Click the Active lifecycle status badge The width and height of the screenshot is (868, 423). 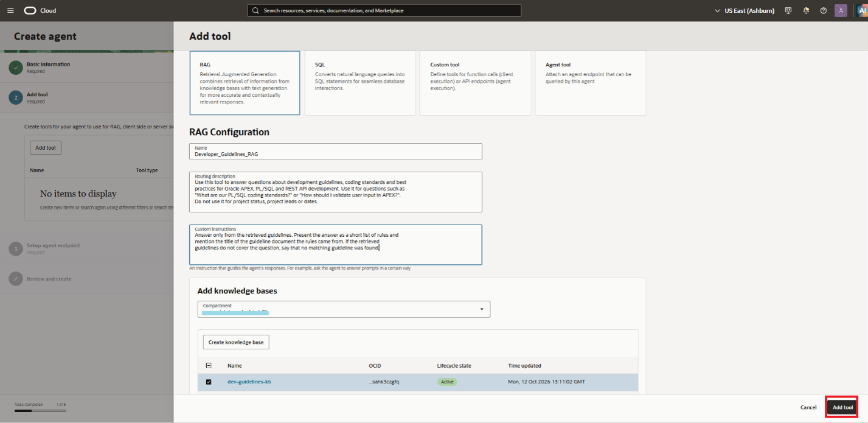coord(447,382)
